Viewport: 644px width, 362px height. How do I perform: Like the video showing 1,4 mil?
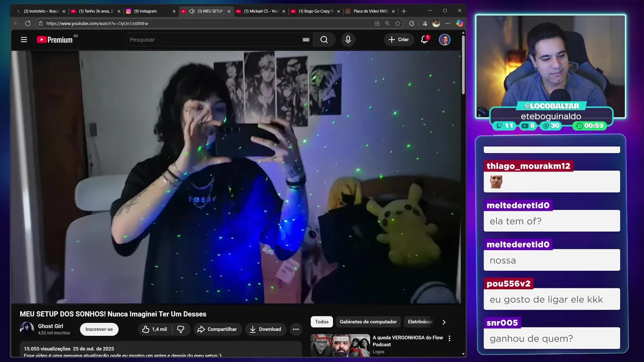pos(154,329)
